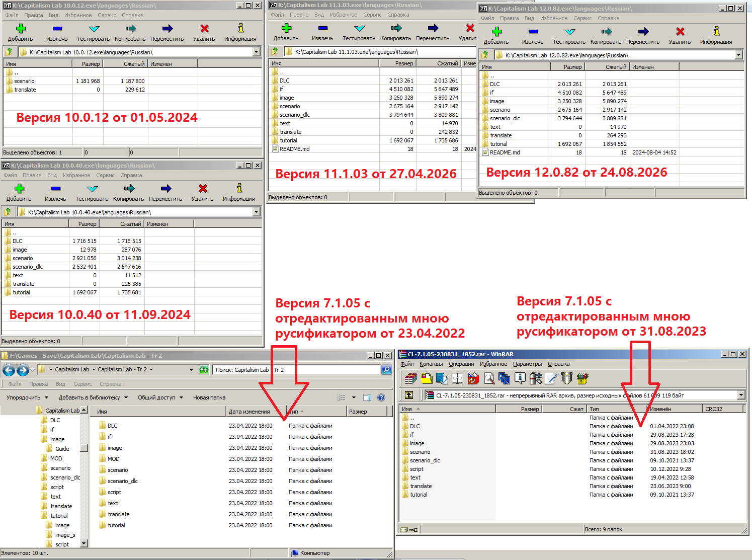Click Explorer green refresh button
752x560 pixels.
pos(204,370)
